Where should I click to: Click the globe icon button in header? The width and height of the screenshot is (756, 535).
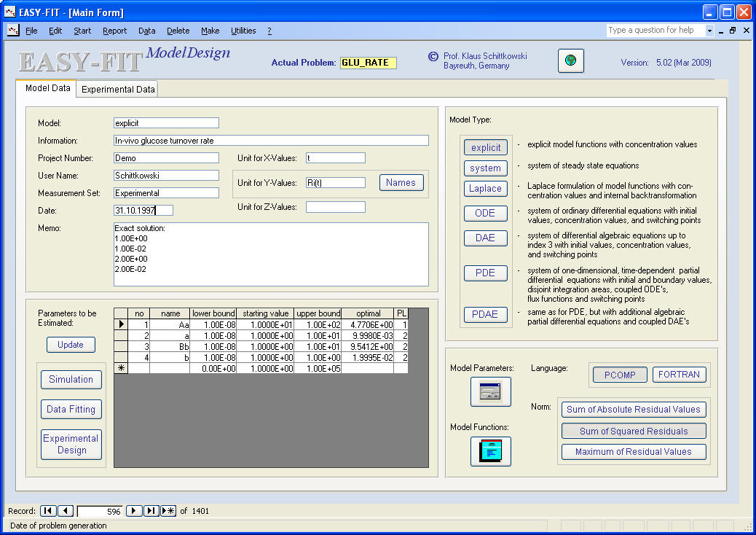point(571,61)
